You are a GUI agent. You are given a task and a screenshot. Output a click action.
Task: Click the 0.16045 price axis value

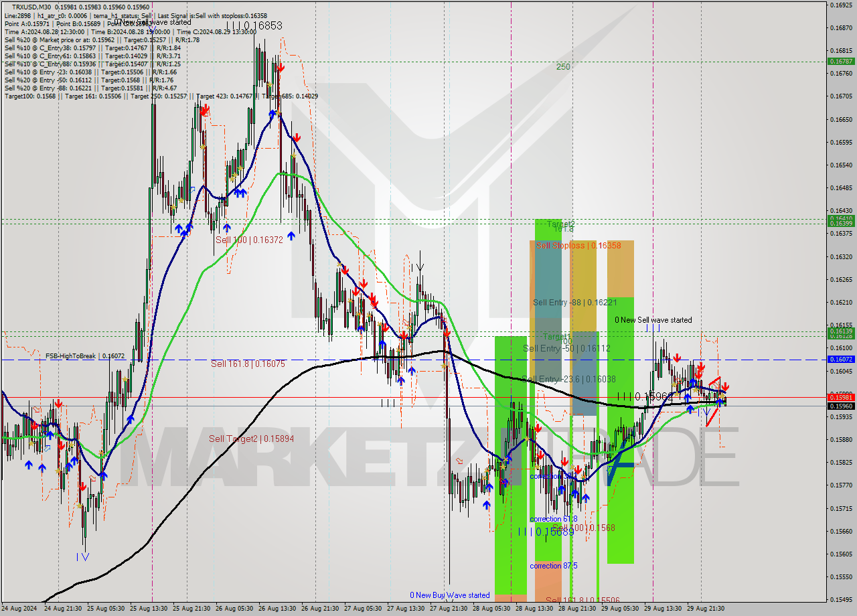click(842, 371)
